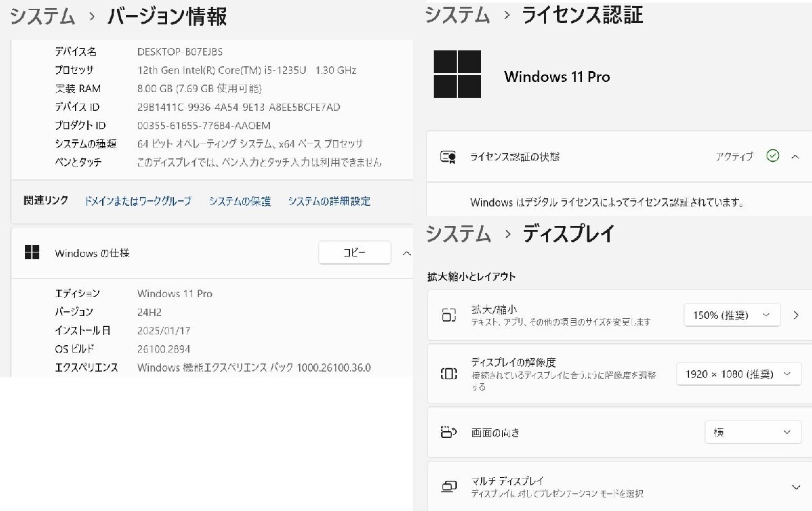Click the green アクティブ checkmark icon
The width and height of the screenshot is (812, 511).
773,156
